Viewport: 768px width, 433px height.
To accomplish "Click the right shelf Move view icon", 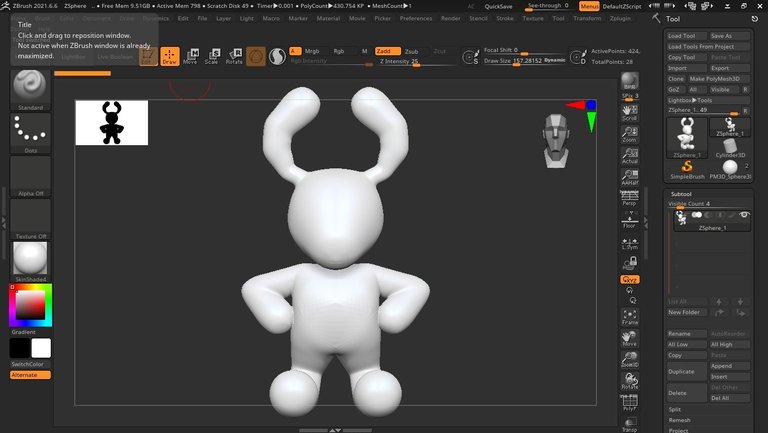I will [x=629, y=338].
